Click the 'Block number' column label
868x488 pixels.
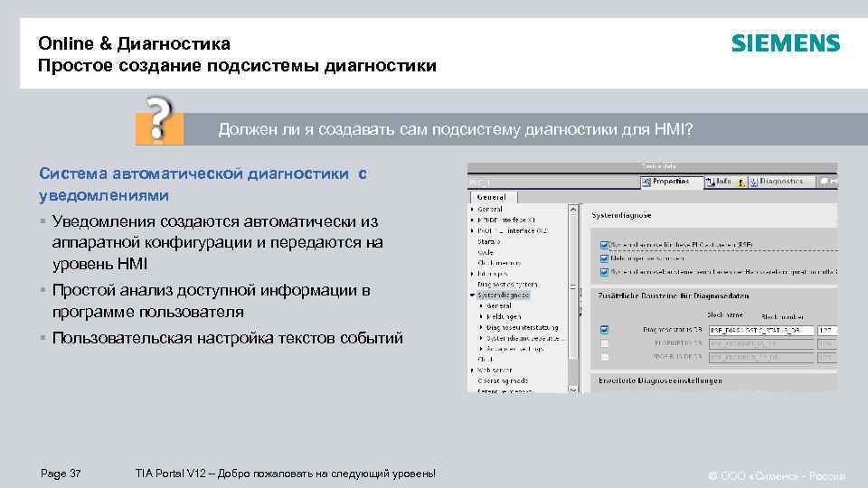coord(782,316)
